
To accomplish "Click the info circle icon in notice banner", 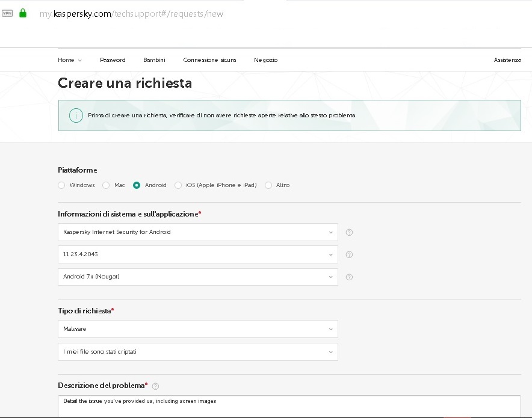I will point(76,115).
